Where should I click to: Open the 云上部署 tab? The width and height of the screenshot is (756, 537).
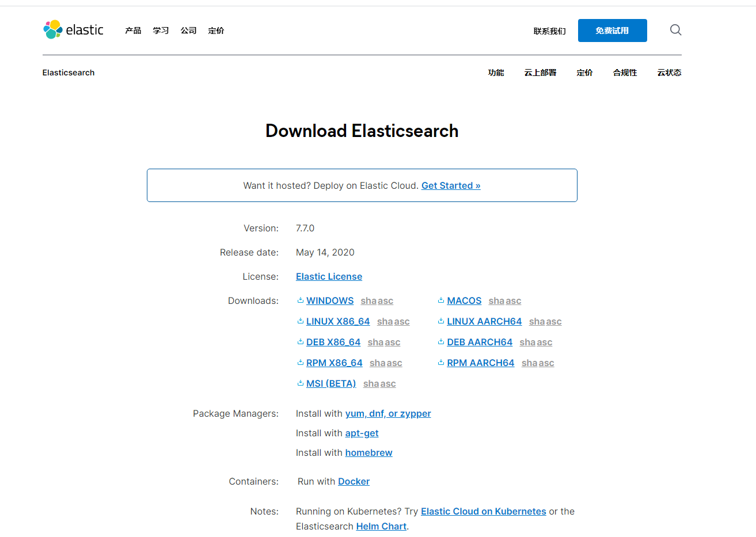pos(540,73)
